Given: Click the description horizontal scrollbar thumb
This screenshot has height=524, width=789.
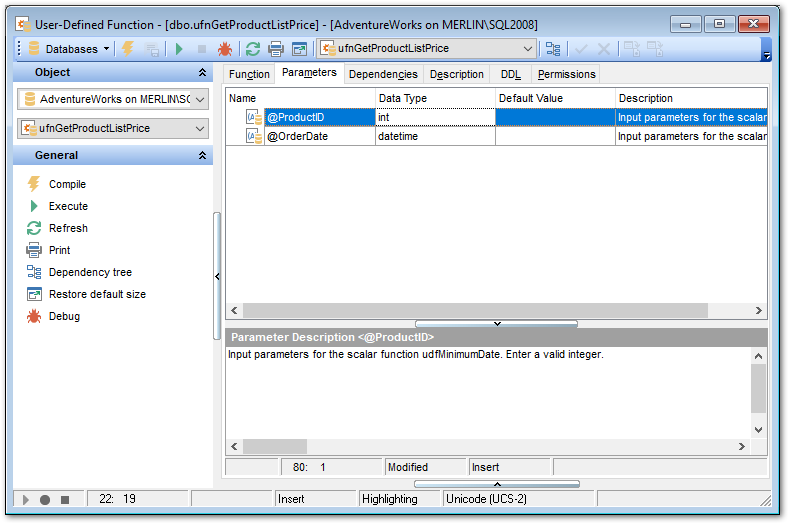Looking at the screenshot, I should [275, 446].
